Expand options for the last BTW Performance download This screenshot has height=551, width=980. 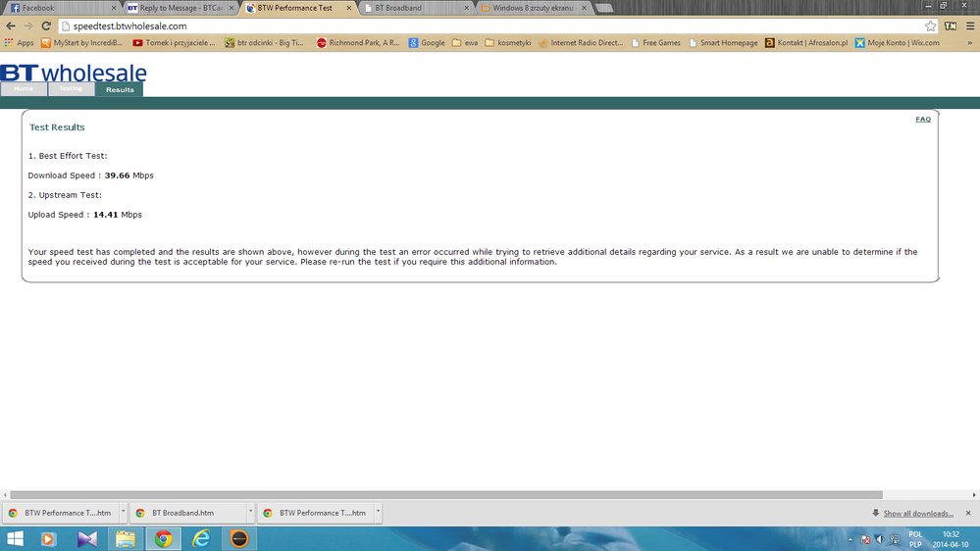click(x=378, y=512)
